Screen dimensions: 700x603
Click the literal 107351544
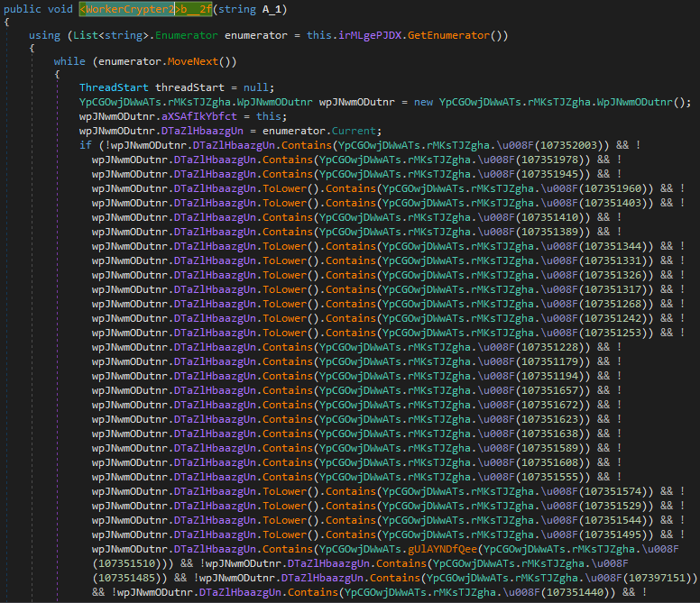tap(612, 520)
